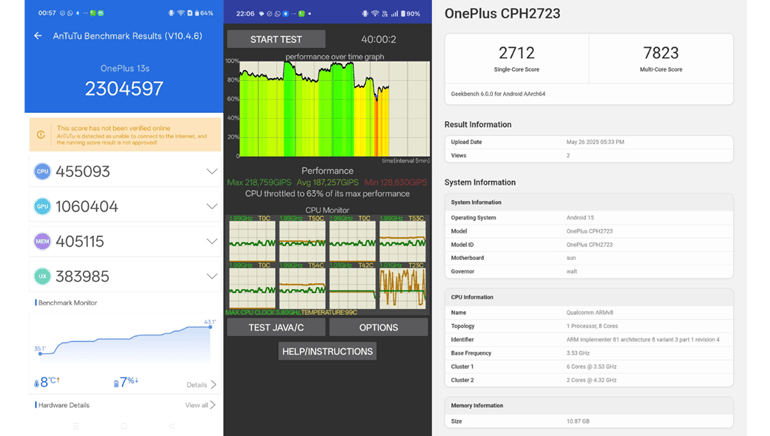Image resolution: width=770 pixels, height=436 pixels.
Task: Click the Android 15 operating system value
Action: [x=580, y=218]
